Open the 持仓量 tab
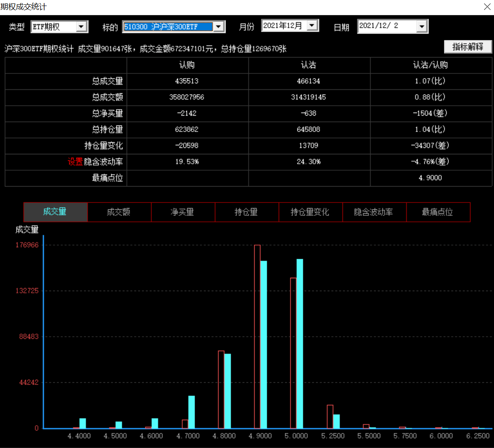Screen dimensions: 494x448 247,212
